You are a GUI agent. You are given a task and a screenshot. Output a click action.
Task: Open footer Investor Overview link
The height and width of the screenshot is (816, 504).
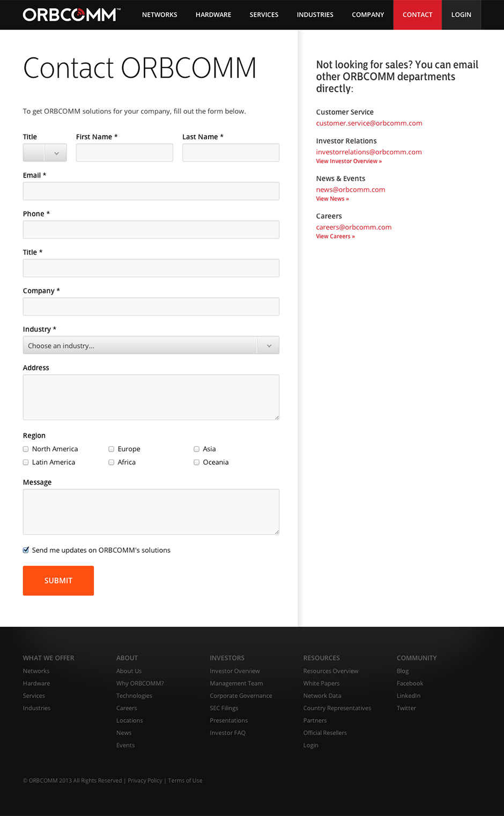[x=235, y=671]
